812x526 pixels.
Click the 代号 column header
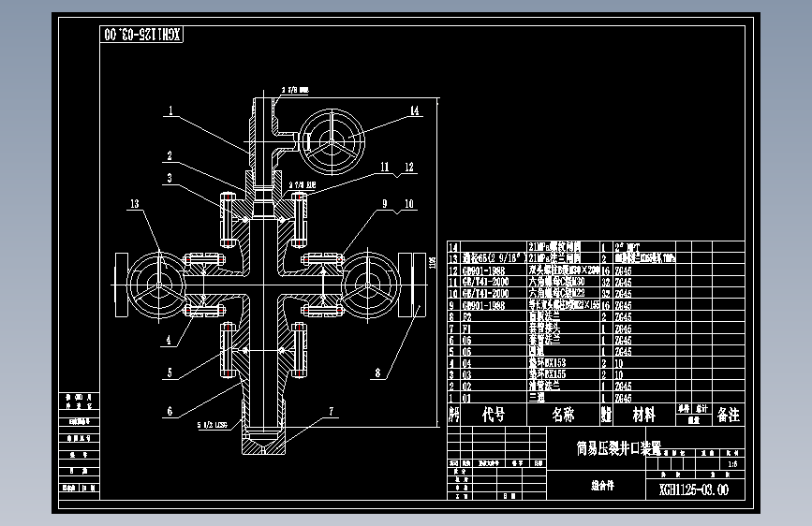[494, 415]
